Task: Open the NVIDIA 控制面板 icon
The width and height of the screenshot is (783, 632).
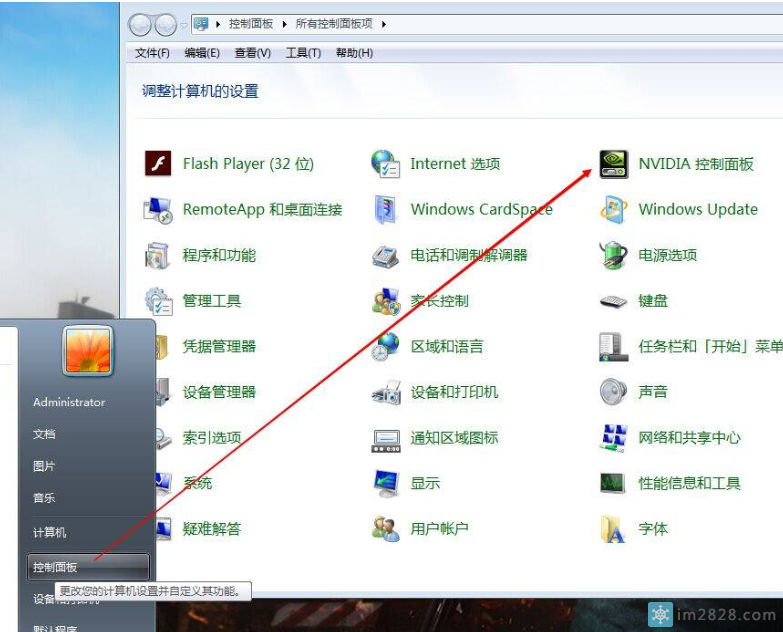Action: (x=613, y=164)
